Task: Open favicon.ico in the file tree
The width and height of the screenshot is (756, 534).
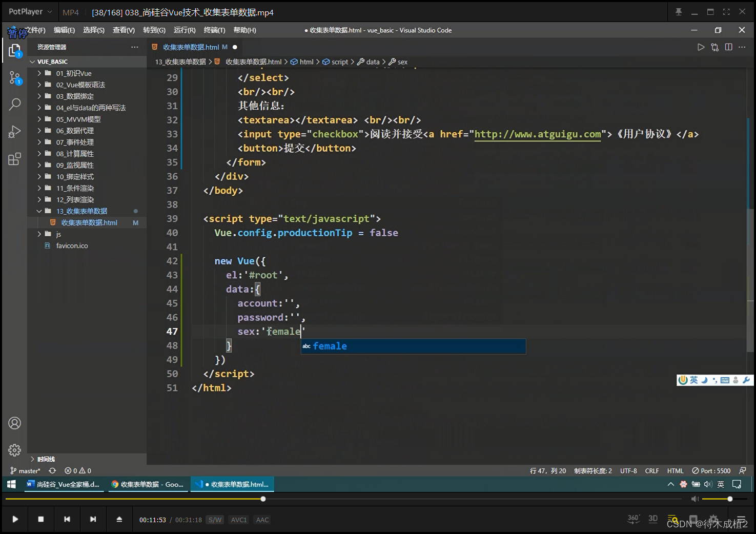Action: tap(72, 245)
